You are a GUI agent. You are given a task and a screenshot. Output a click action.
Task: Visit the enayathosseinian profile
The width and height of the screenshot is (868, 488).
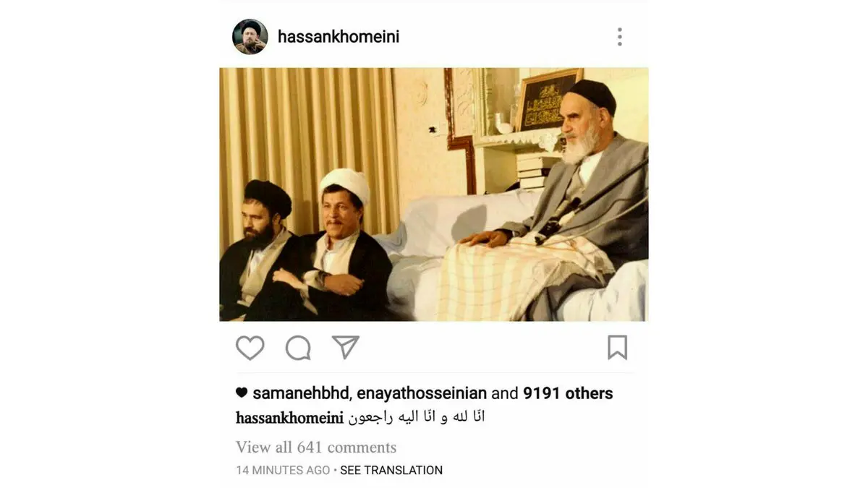point(422,393)
